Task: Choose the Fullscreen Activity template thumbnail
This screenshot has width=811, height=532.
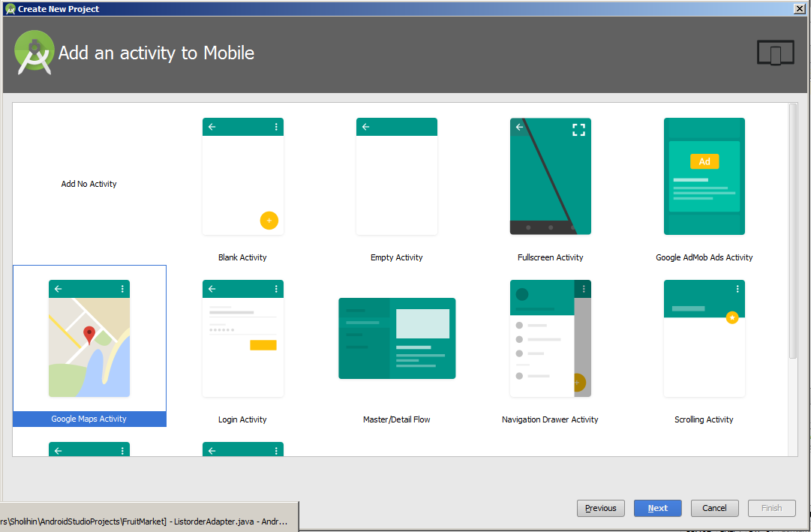Action: 551,176
